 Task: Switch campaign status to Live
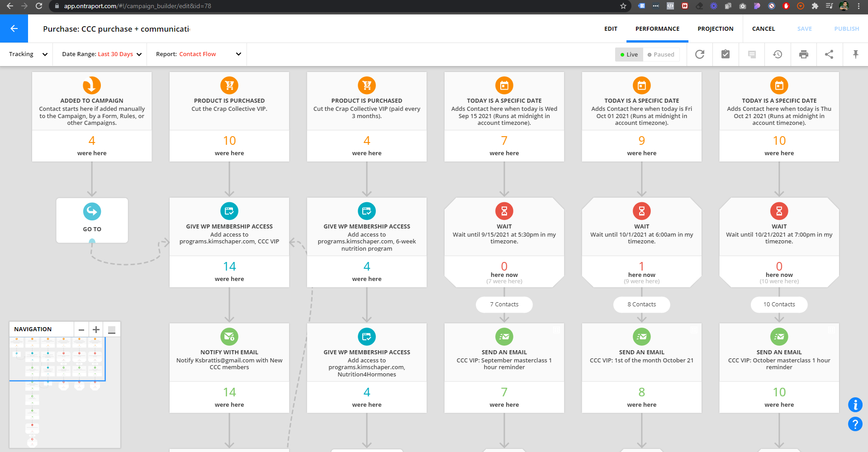tap(629, 54)
